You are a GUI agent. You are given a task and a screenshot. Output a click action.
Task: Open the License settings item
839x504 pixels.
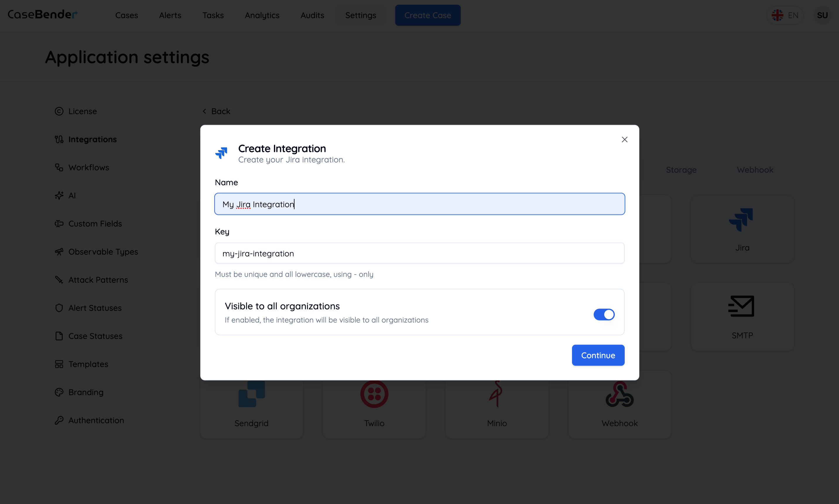point(82,111)
